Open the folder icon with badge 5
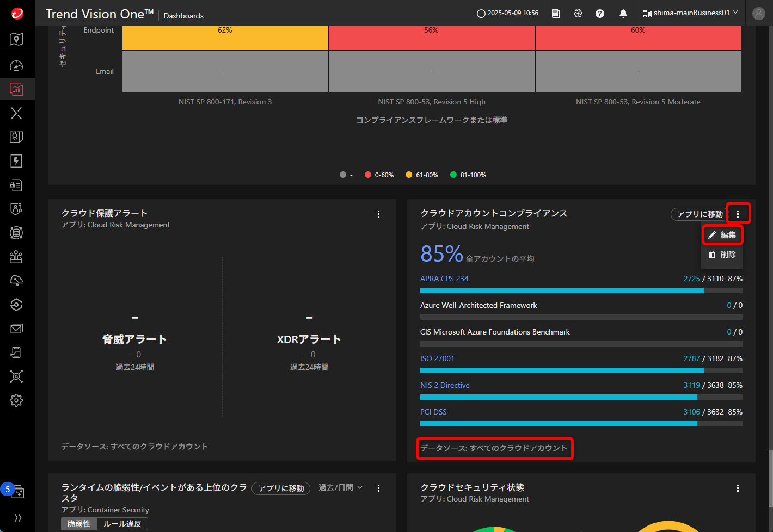 click(17, 492)
